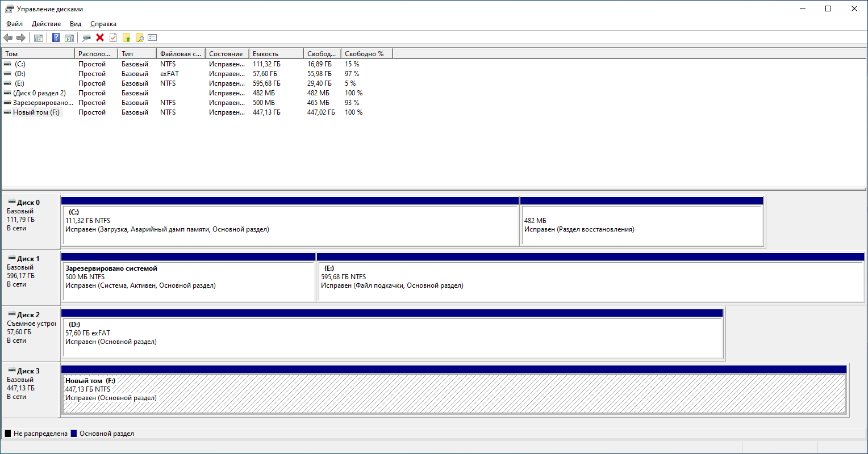The image size is (868, 454).
Task: Select the Новый том (F:) partition block
Action: (454, 390)
